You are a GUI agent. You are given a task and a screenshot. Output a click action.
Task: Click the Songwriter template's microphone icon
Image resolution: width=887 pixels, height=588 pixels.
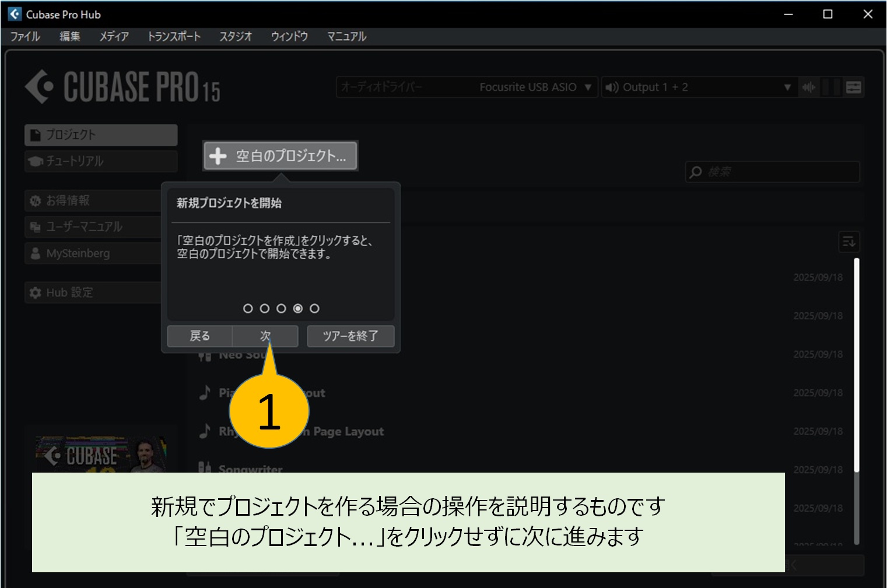(205, 467)
